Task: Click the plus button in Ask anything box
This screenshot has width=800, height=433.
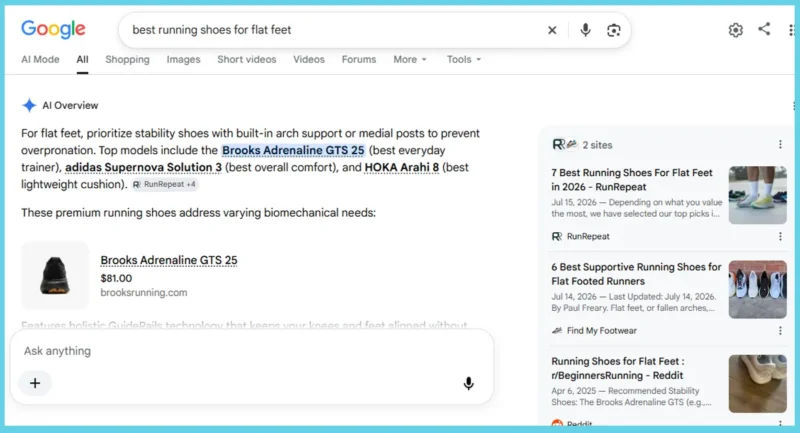Action: [x=35, y=383]
